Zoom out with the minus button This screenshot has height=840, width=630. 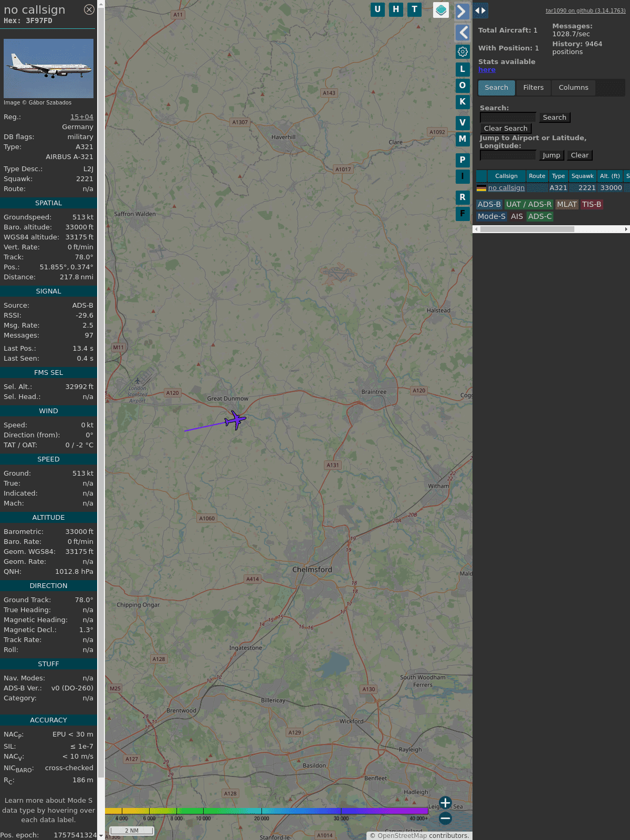pyautogui.click(x=445, y=818)
